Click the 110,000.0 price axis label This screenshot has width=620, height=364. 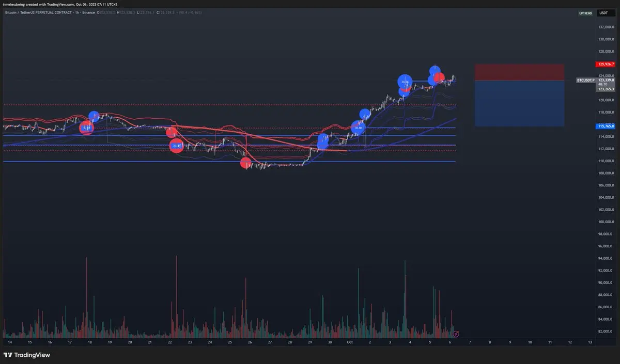pyautogui.click(x=606, y=161)
